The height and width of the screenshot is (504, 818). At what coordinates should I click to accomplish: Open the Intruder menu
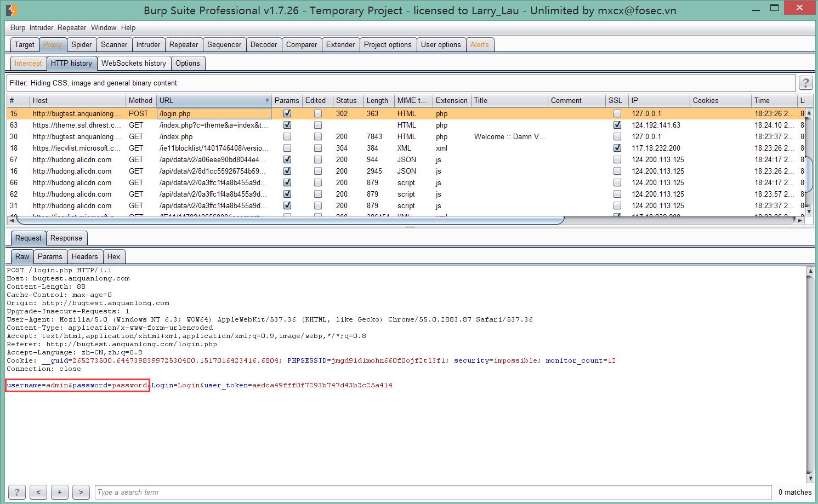coord(41,27)
